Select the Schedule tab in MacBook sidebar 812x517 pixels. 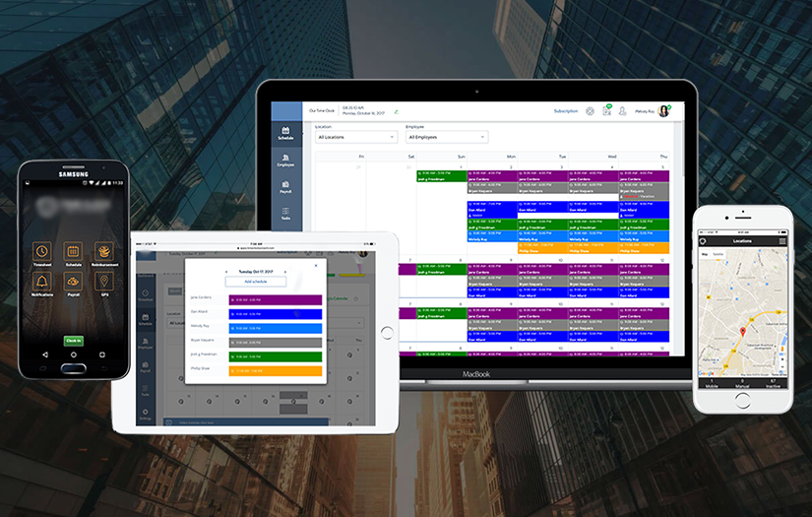tap(285, 133)
